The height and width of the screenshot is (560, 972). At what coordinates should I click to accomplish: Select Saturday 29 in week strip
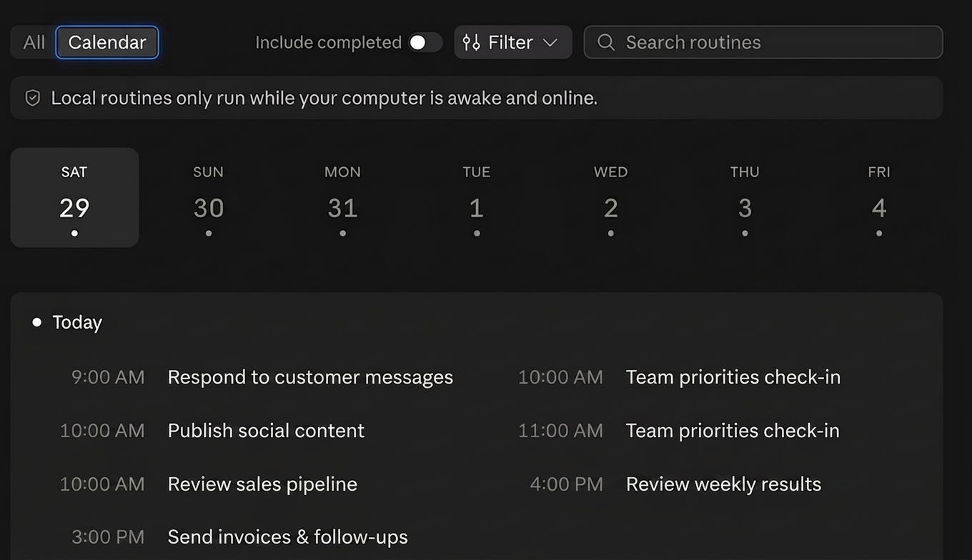tap(74, 197)
